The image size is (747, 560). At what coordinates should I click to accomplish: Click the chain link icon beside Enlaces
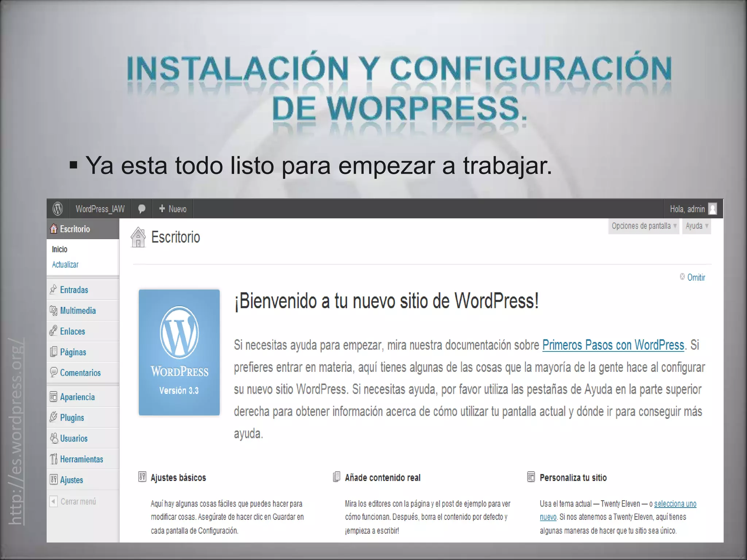click(x=53, y=331)
